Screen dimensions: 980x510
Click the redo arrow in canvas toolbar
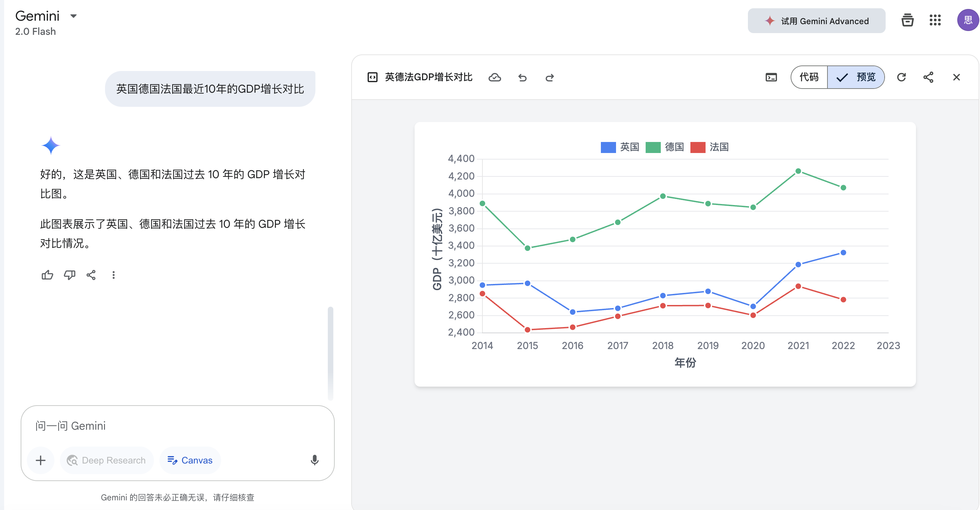[x=549, y=78]
